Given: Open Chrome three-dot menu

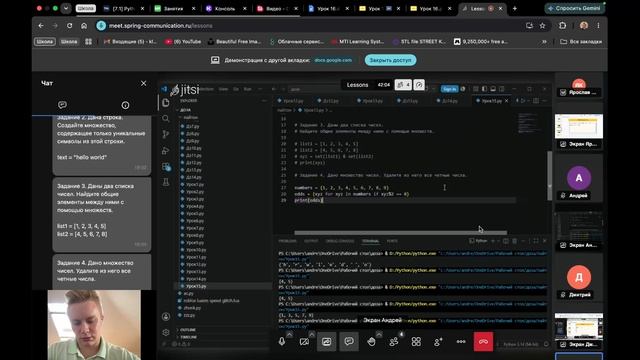Looking at the screenshot, I should (x=598, y=25).
